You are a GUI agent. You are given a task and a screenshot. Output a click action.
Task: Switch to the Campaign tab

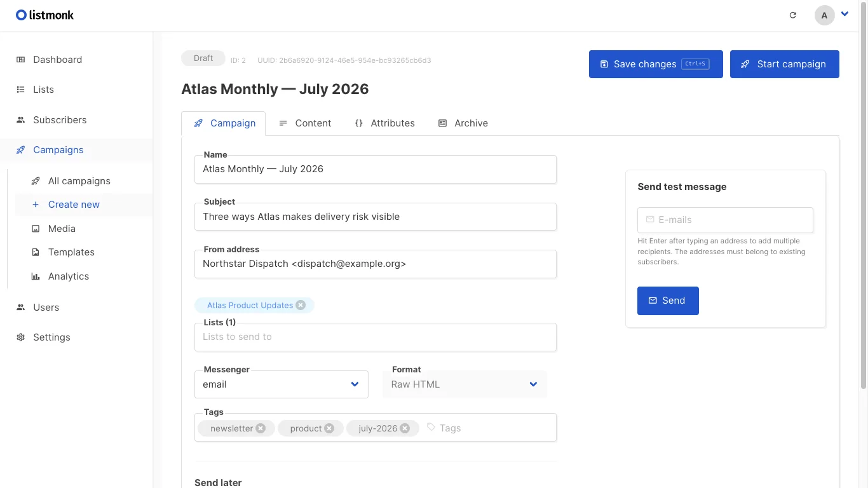pos(224,123)
